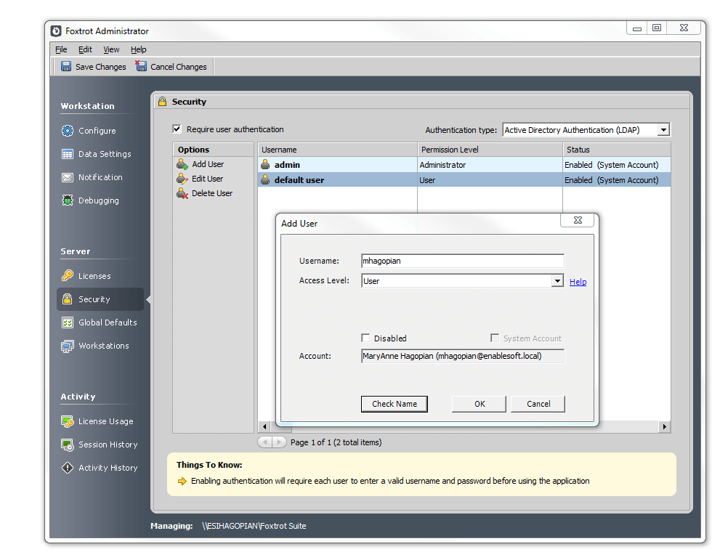Image resolution: width=728 pixels, height=560 pixels.
Task: Click the Account field showing MaryAnne Hagopian
Action: click(x=463, y=356)
